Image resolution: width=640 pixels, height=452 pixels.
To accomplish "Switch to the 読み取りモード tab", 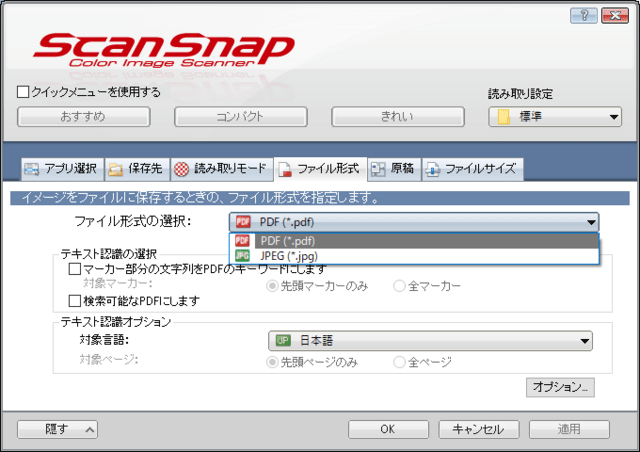I will (x=222, y=169).
